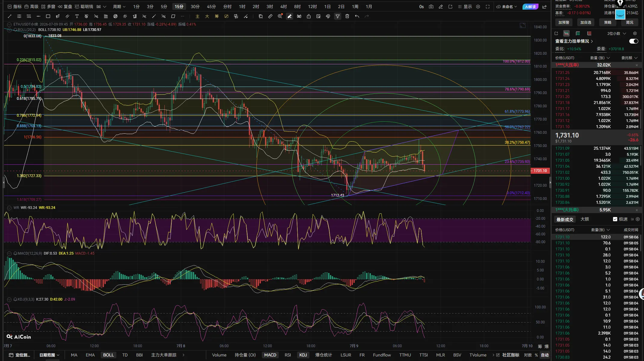Open the share chart icon

tap(544, 7)
